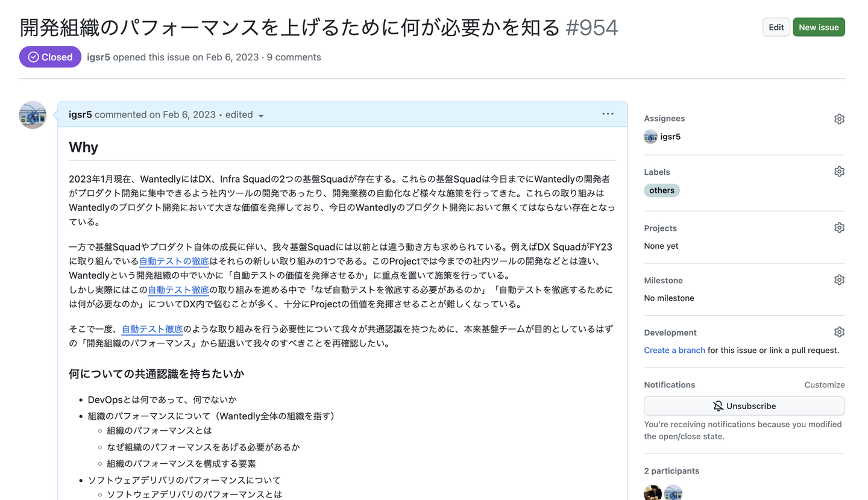Click the Why heading
Viewport: 868px width, 500px height.
coord(84,147)
